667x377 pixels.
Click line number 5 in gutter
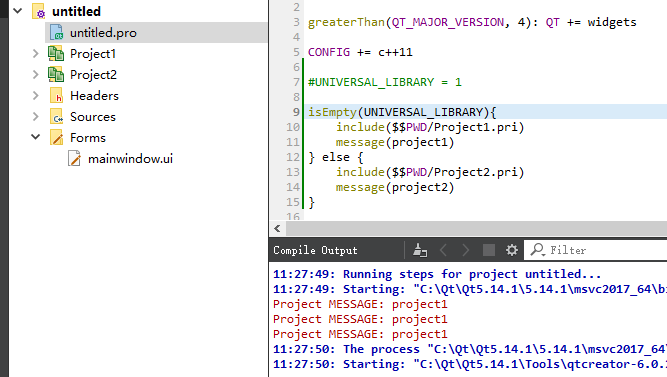tap(296, 52)
